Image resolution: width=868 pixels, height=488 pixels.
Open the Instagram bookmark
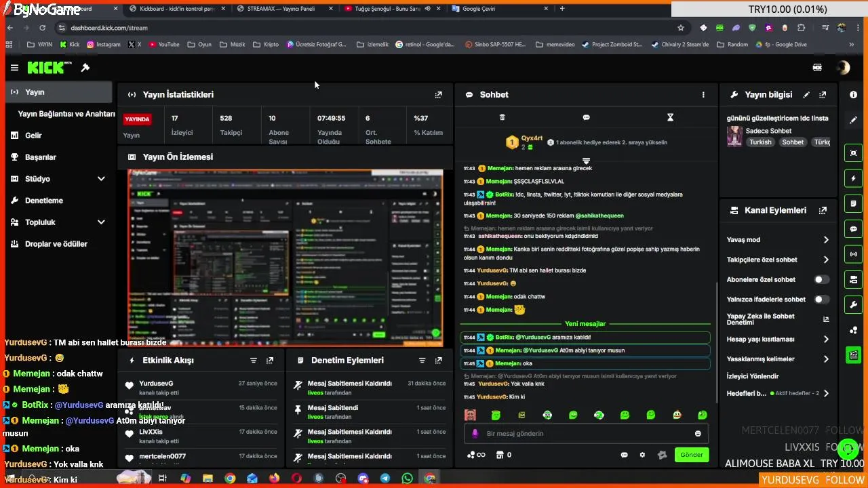point(103,45)
